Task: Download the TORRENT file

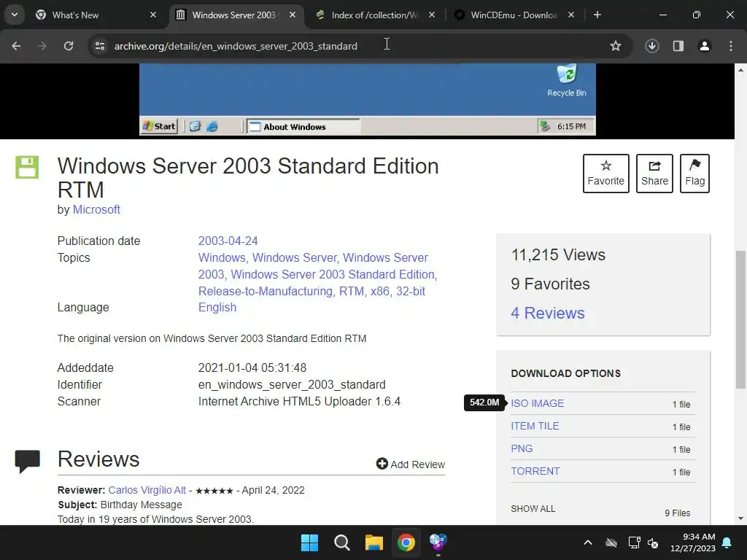Action: pyautogui.click(x=535, y=471)
